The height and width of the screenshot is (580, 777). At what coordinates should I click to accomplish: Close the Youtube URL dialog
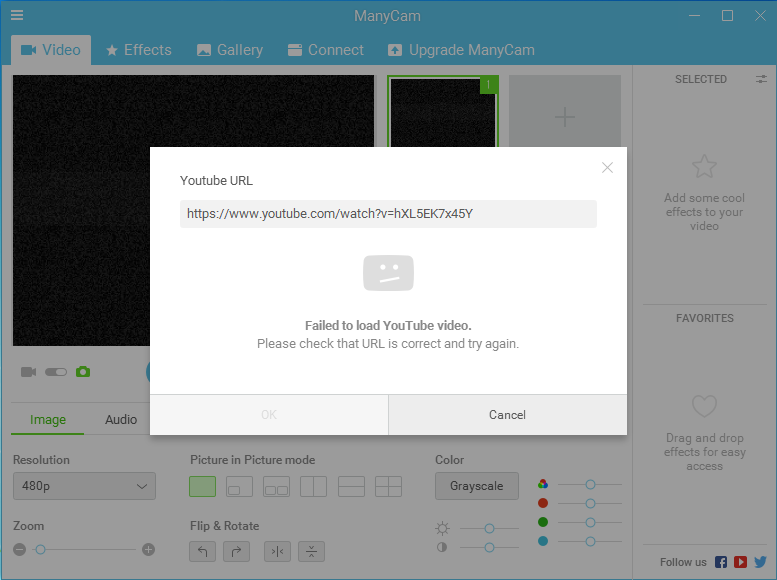point(607,168)
